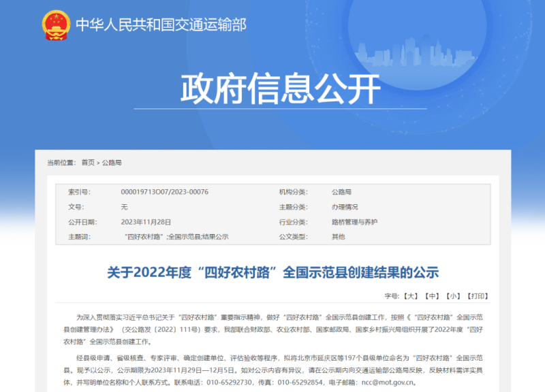Click the 打印 print button
545x392 pixels.
coord(478,296)
